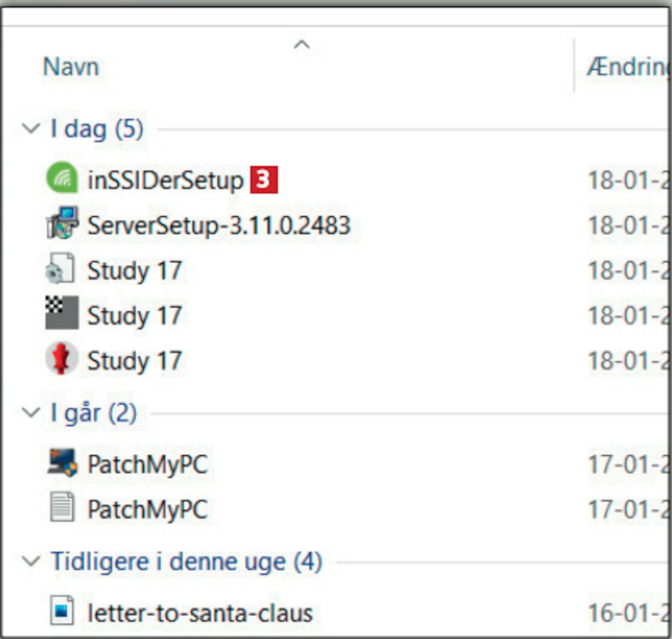Click the green inSSIDerSetup Wi-Fi icon
Image resolution: width=672 pixels, height=639 pixels.
pos(62,178)
